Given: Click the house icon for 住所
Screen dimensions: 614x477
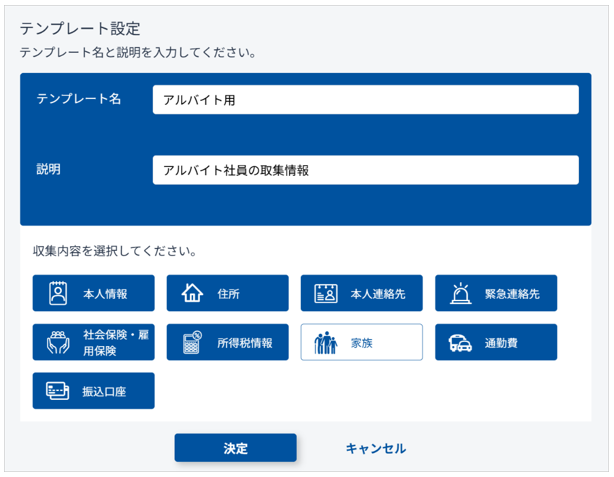Looking at the screenshot, I should pyautogui.click(x=192, y=294).
